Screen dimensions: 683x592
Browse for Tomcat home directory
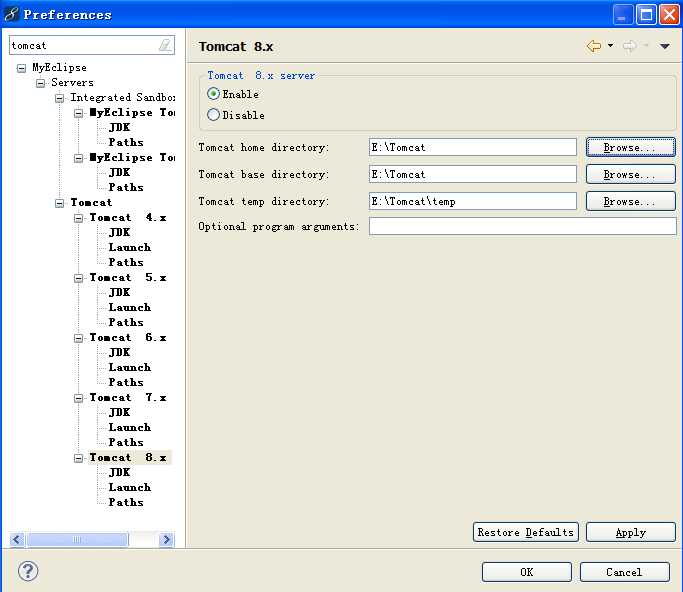[631, 147]
